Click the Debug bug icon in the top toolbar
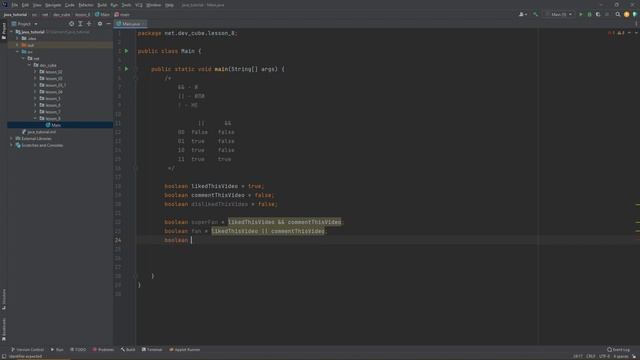 click(589, 14)
